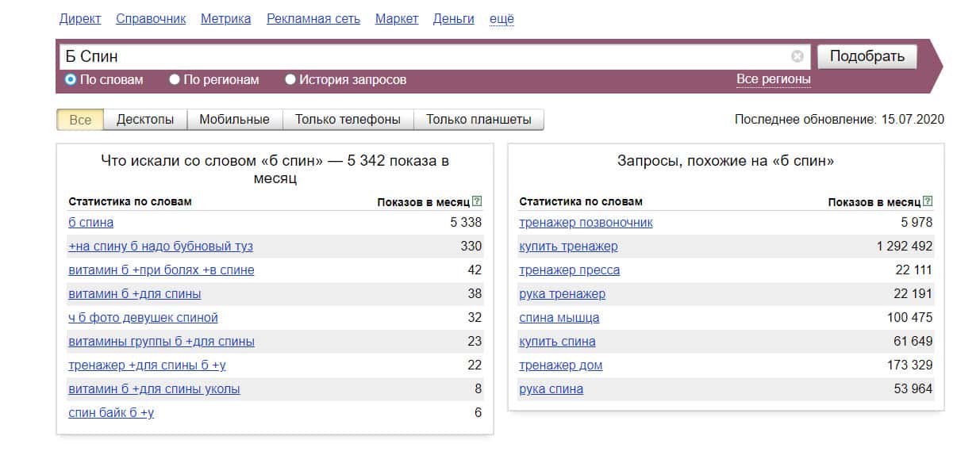This screenshot has height=459, width=980.
Task: Choose the 'История запросов' radio option
Action: [x=290, y=79]
